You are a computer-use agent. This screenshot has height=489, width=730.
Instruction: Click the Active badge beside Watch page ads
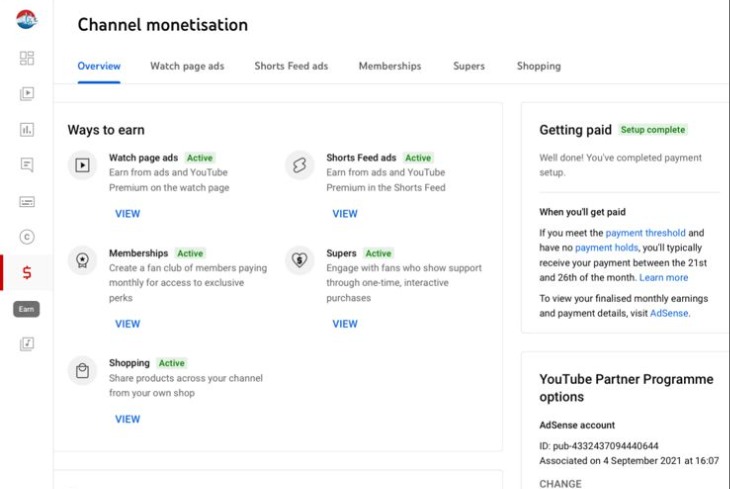pos(200,158)
